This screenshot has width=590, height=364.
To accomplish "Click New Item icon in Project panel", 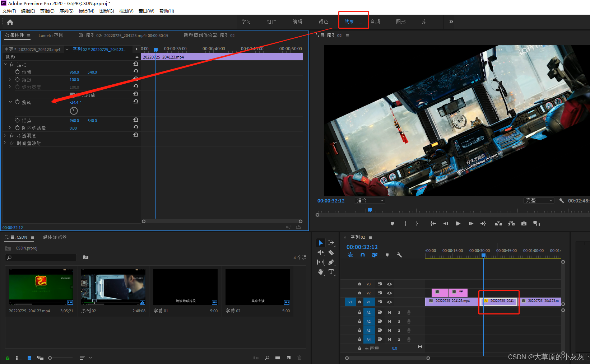I will (289, 358).
